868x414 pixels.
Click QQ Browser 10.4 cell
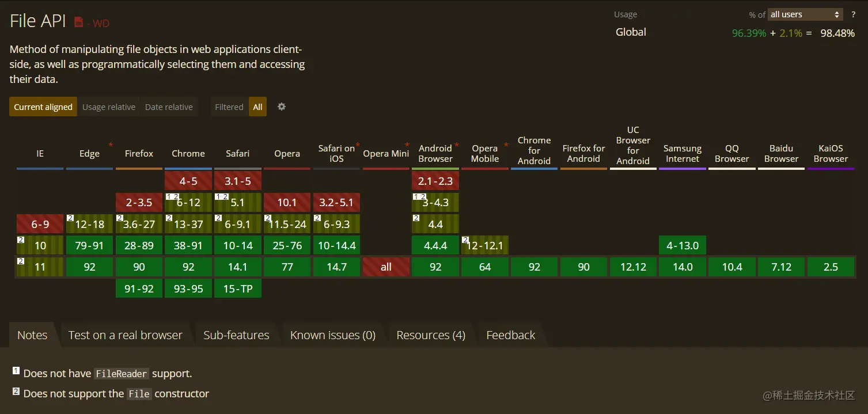coord(732,267)
